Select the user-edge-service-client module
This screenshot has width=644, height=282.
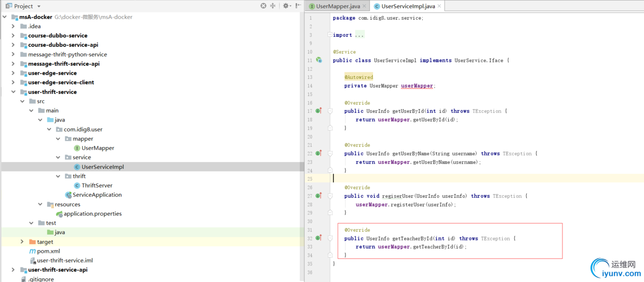point(61,83)
